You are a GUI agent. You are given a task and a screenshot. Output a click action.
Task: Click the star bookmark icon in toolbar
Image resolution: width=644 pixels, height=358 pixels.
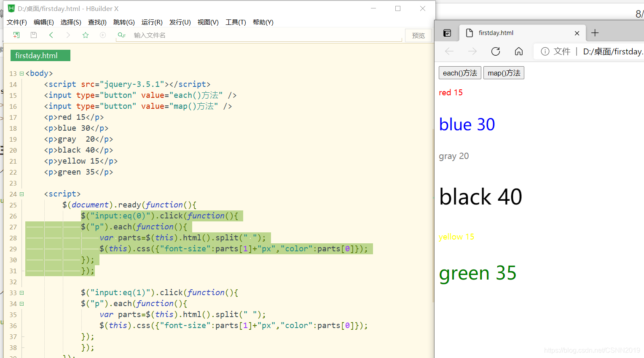(86, 35)
